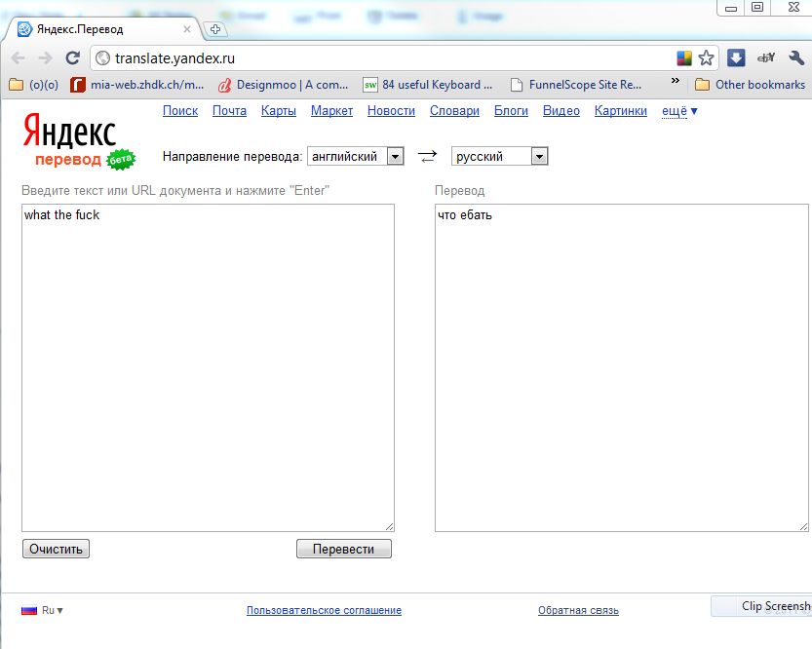This screenshot has width=812, height=649.
Task: Click the blue download arrow extension icon
Action: (736, 58)
